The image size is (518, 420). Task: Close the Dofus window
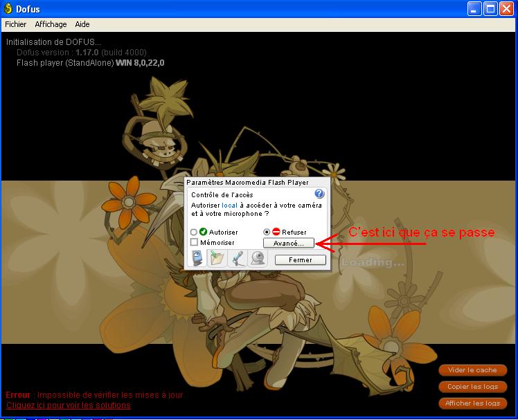coord(506,8)
